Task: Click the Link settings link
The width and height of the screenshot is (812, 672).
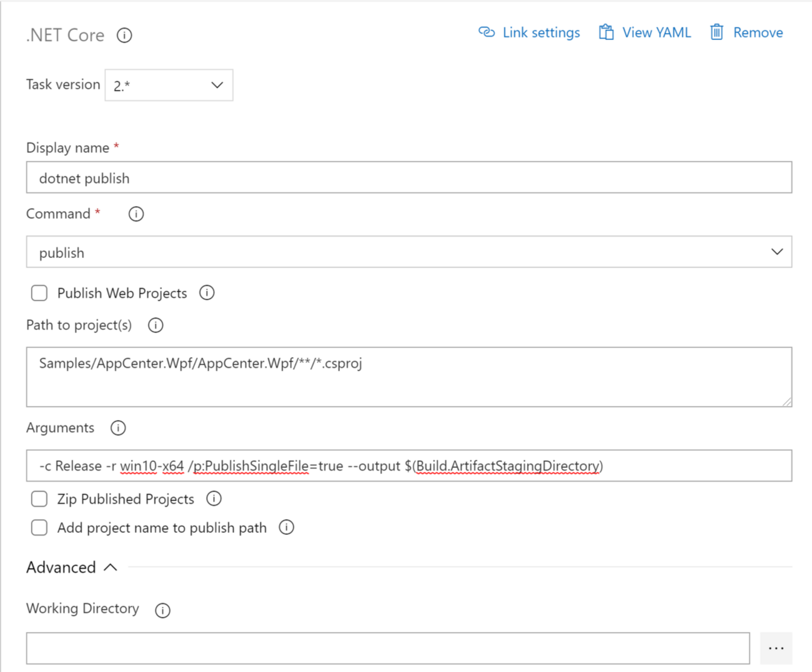Action: point(529,32)
